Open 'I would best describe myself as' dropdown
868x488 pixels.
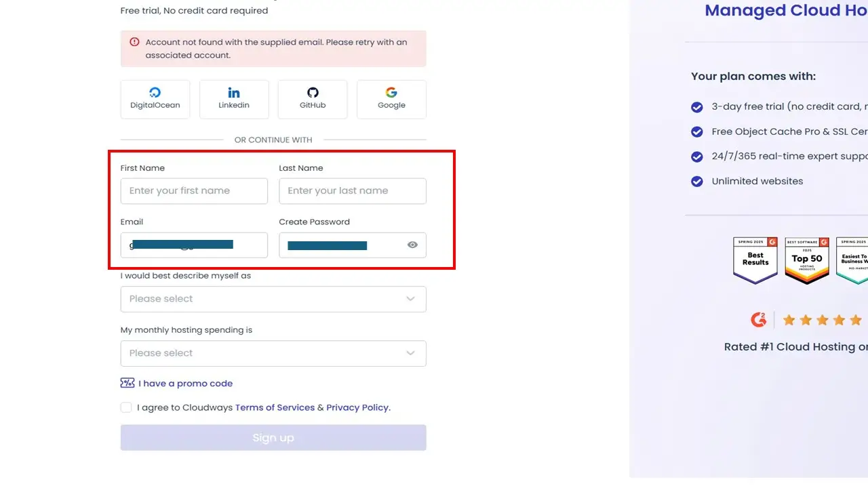(x=273, y=299)
